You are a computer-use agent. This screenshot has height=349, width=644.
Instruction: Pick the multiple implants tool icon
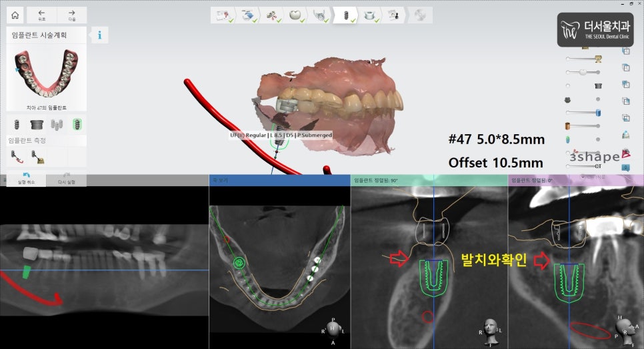pos(57,124)
